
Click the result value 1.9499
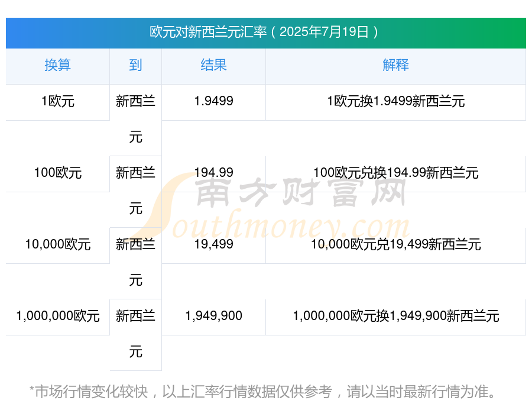(x=213, y=101)
